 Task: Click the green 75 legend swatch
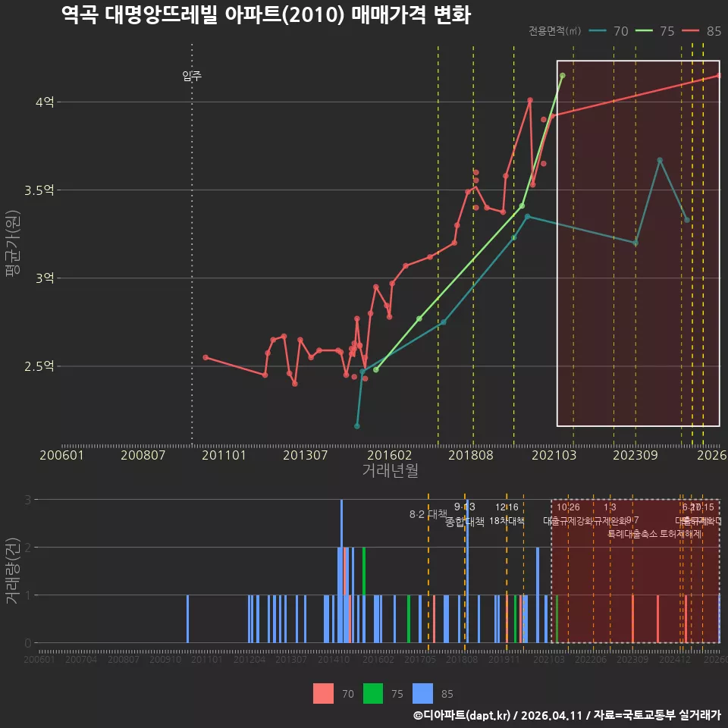pyautogui.click(x=373, y=694)
